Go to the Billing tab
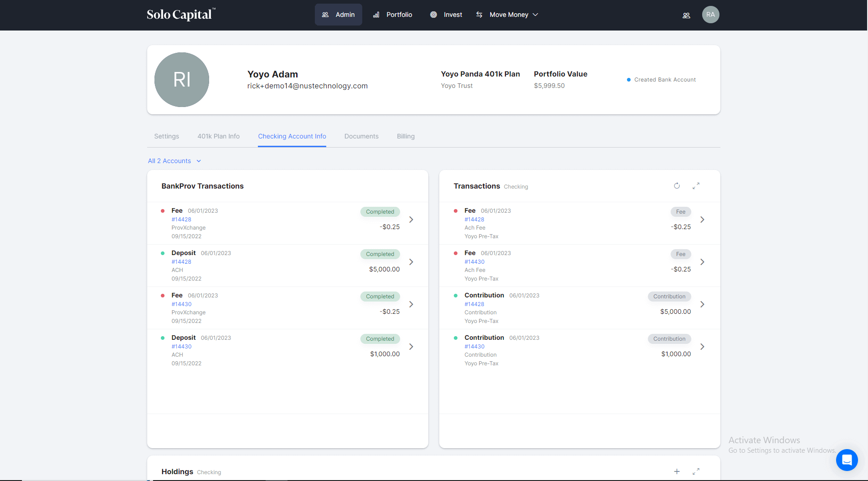868x481 pixels. 406,136
